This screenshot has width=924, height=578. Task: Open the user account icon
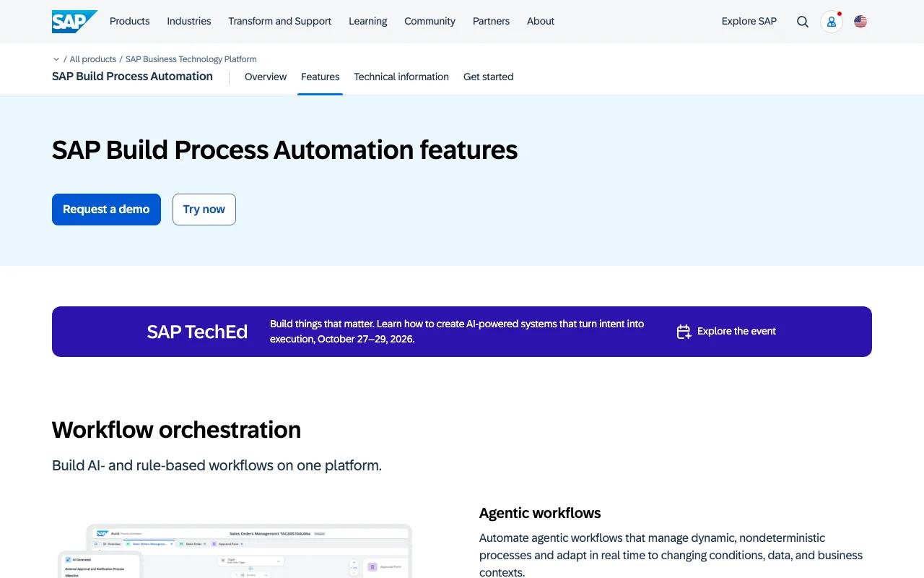click(832, 22)
